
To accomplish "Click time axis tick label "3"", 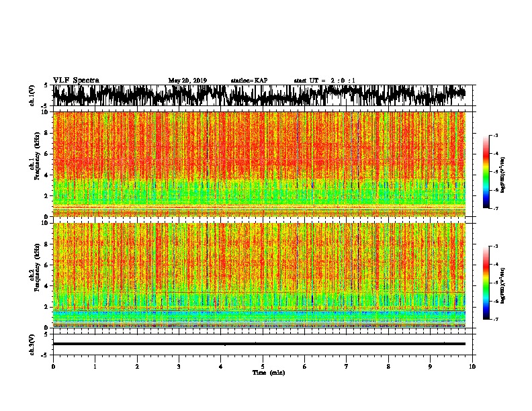I will tap(179, 367).
